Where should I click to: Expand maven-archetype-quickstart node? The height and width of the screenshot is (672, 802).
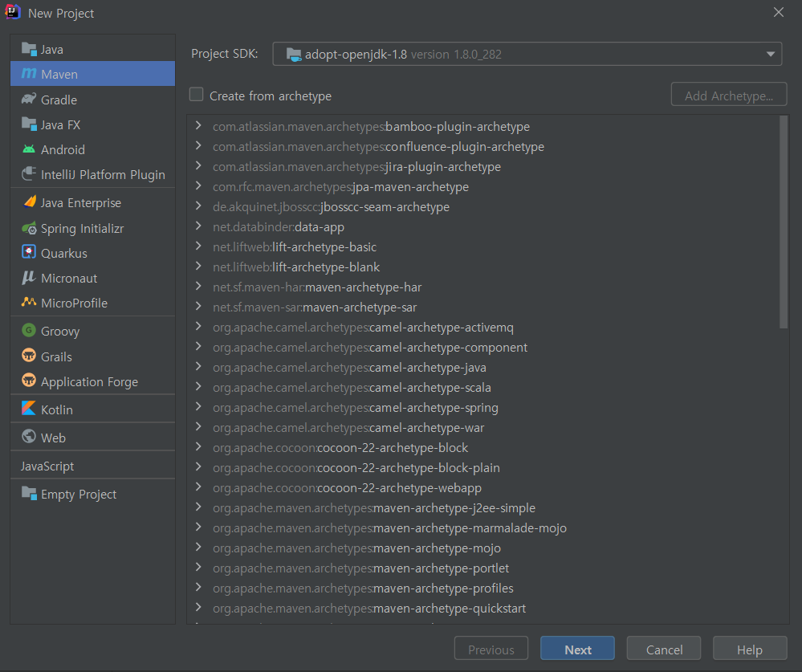(x=198, y=608)
